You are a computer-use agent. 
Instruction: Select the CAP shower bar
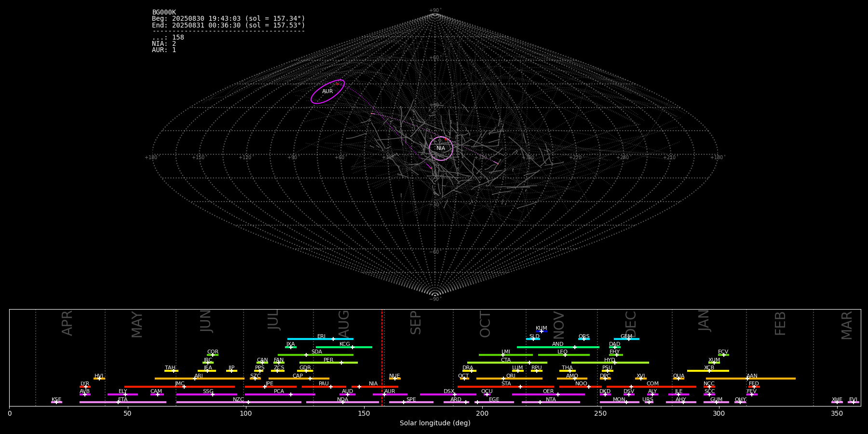click(x=299, y=379)
